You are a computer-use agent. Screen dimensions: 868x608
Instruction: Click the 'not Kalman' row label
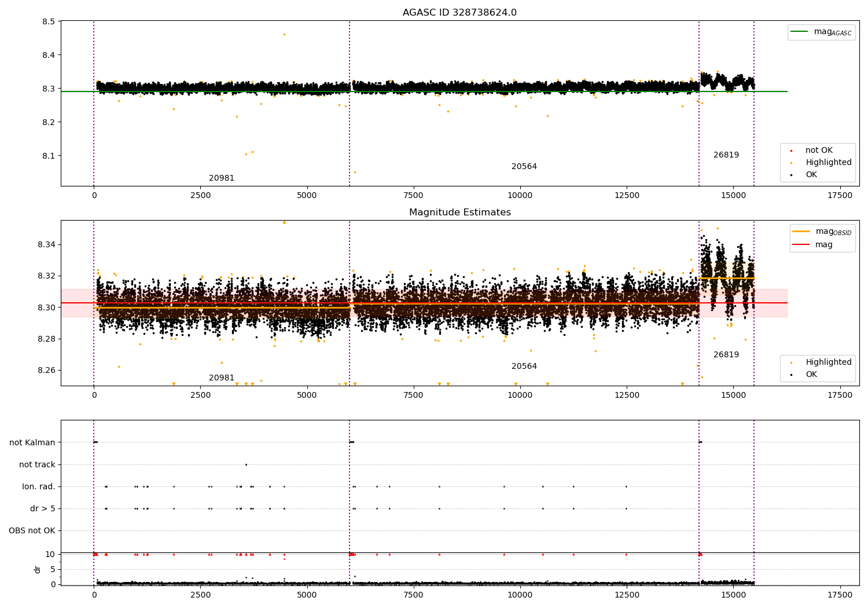(x=32, y=442)
